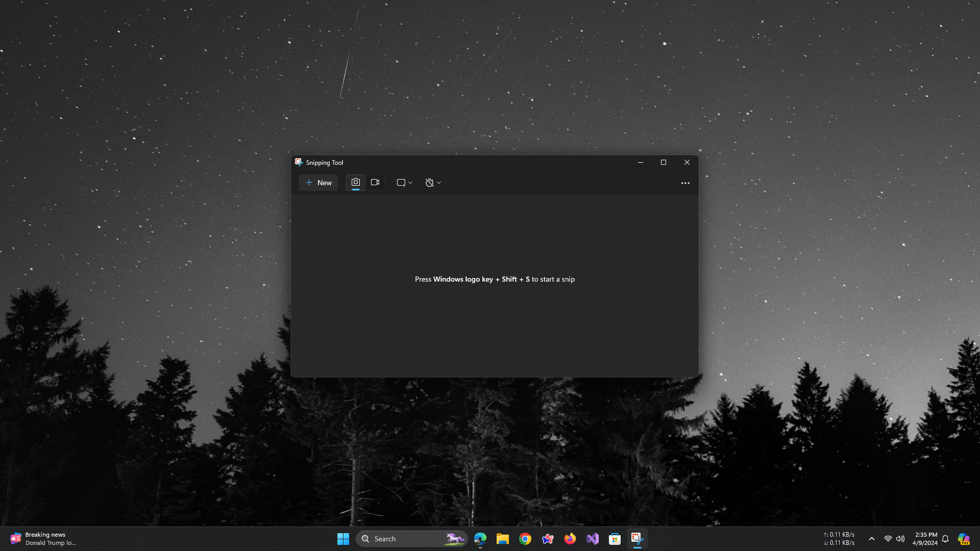Image resolution: width=980 pixels, height=551 pixels.
Task: Open the volume speaker control
Action: click(x=900, y=539)
